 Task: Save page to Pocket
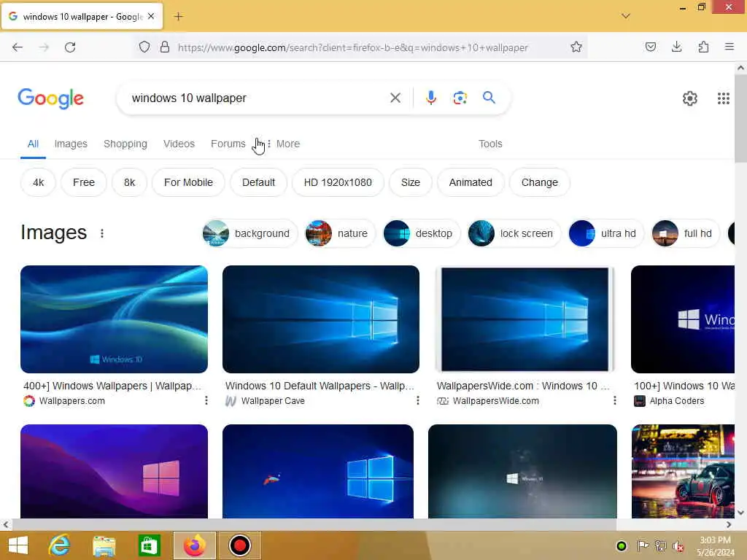point(650,47)
